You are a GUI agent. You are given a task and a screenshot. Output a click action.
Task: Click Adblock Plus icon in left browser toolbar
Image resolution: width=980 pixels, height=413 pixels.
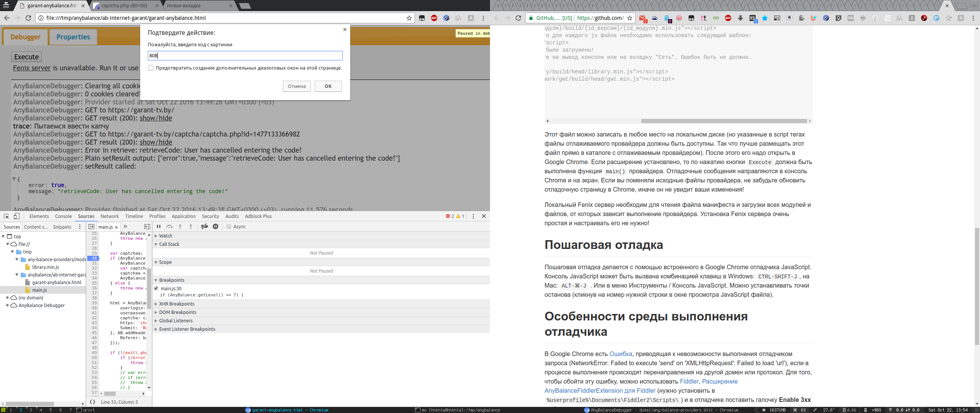(434, 18)
